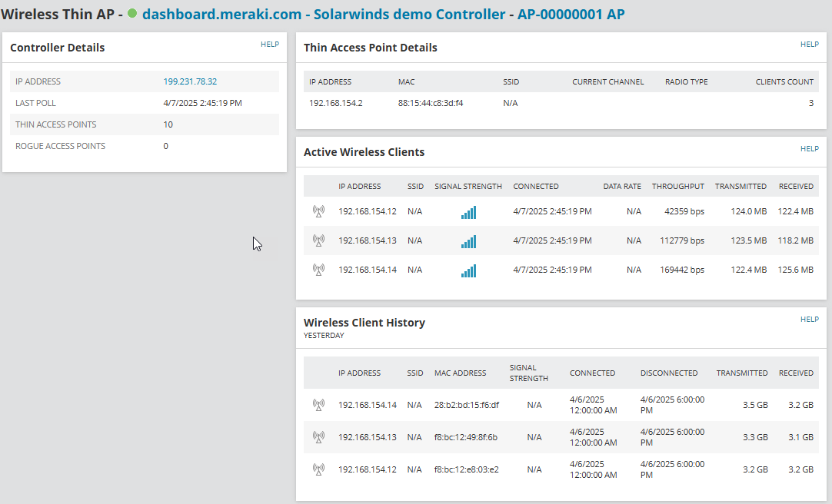Sort clients by the CONNECTED column header
Image resolution: width=832 pixels, height=504 pixels.
click(x=535, y=186)
